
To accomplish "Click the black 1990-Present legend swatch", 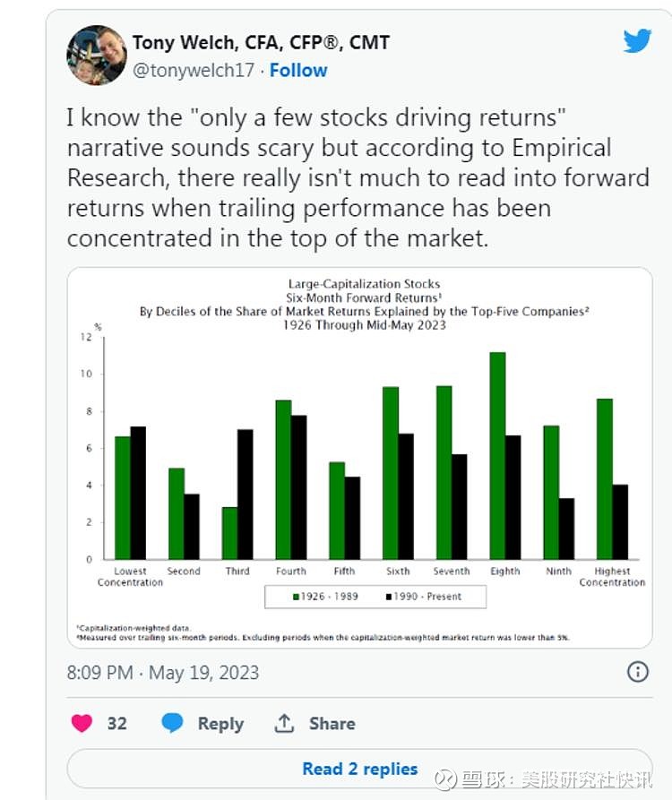I will [389, 597].
